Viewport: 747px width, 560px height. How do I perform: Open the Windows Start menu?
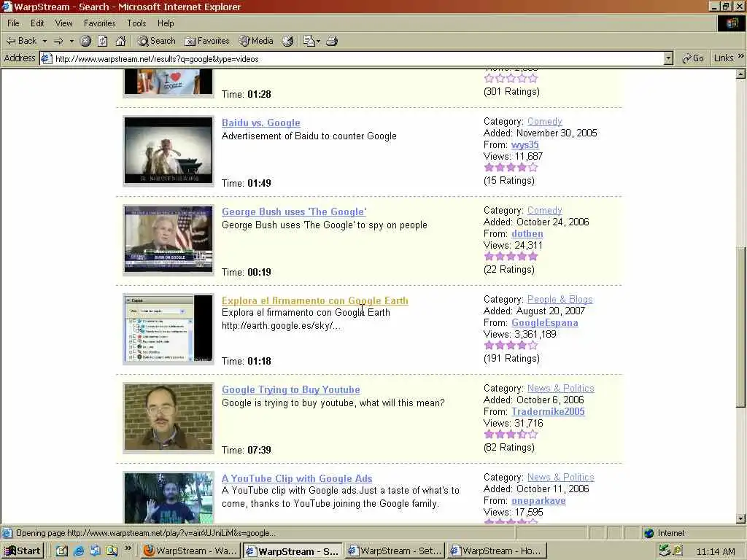[23, 551]
